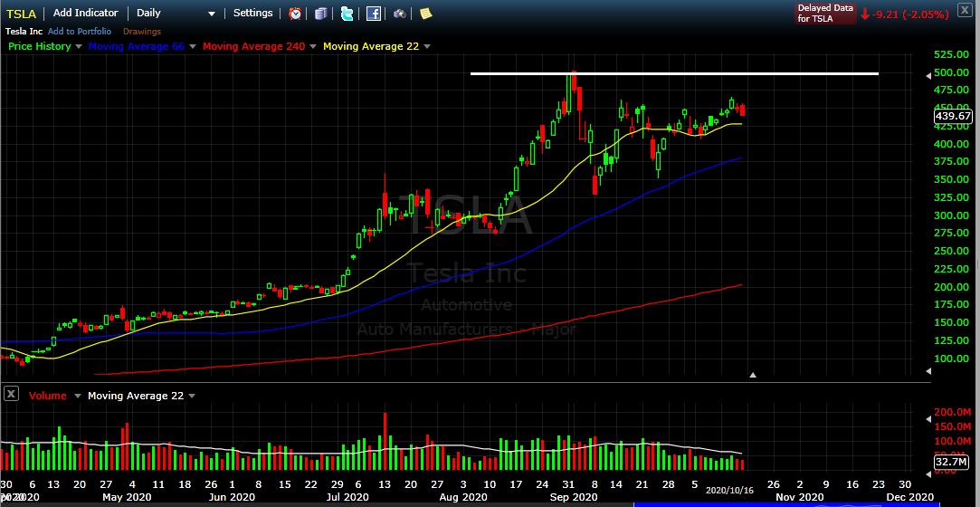Click the Tesla Inc company name

(x=24, y=32)
